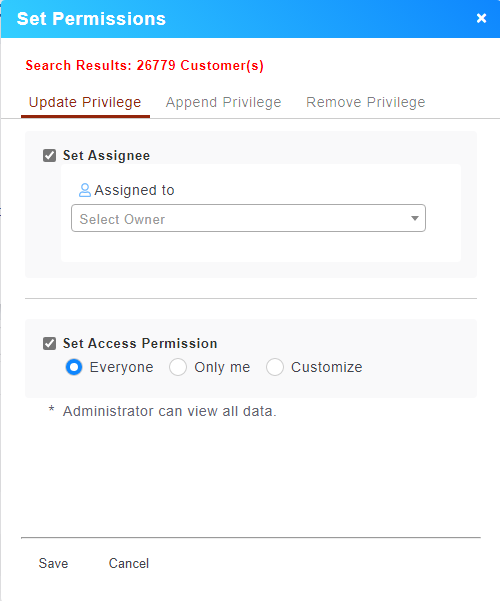Cancel the permission changes
This screenshot has height=601, width=500.
(x=129, y=563)
